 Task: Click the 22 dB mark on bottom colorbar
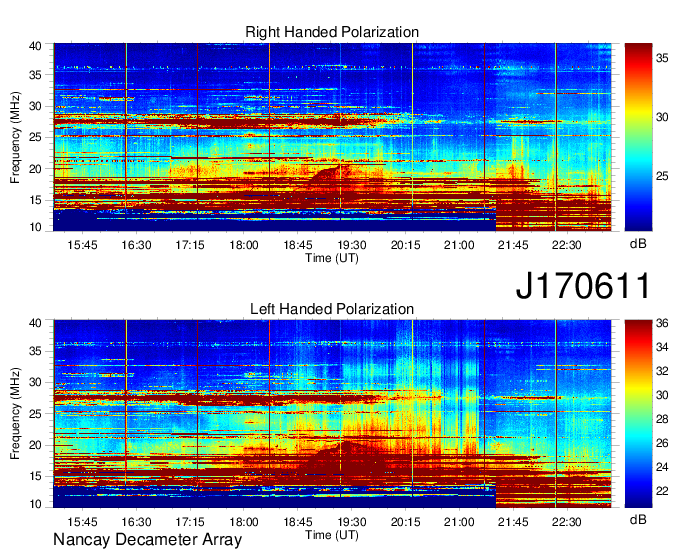click(662, 491)
